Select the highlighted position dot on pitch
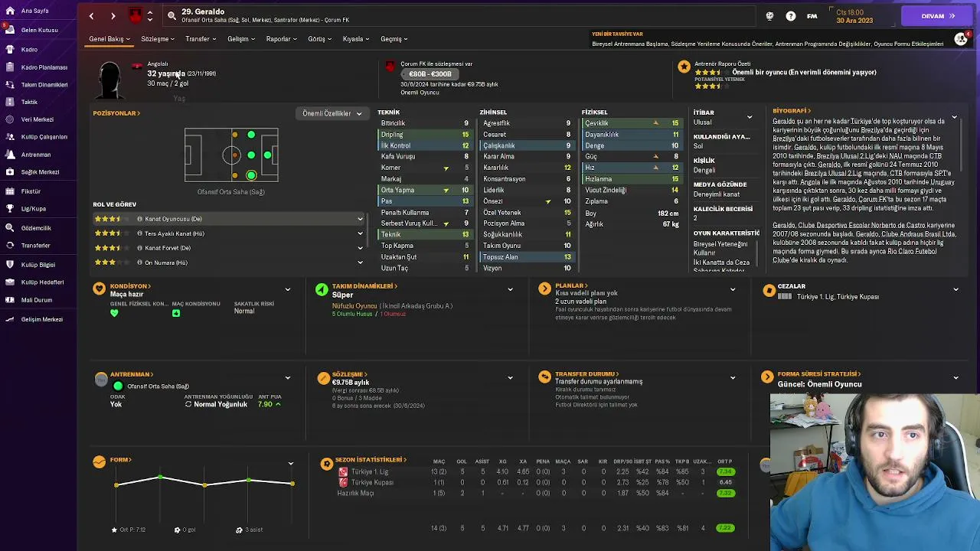 (251, 175)
